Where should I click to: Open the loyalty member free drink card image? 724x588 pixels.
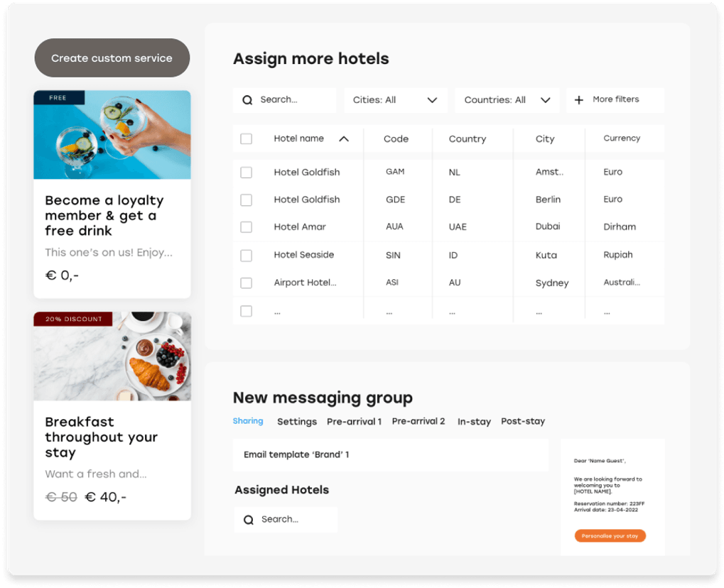[x=112, y=135]
